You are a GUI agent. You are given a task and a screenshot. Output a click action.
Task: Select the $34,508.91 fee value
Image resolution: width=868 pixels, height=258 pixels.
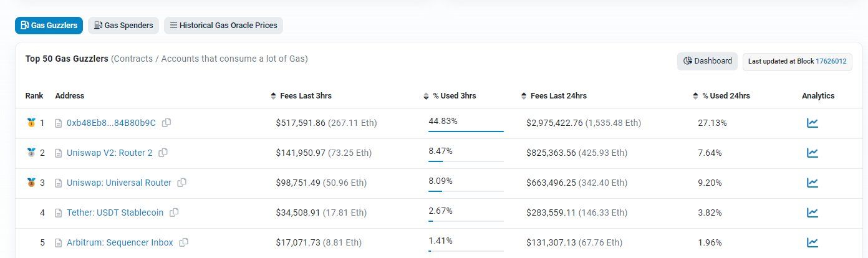[298, 213]
